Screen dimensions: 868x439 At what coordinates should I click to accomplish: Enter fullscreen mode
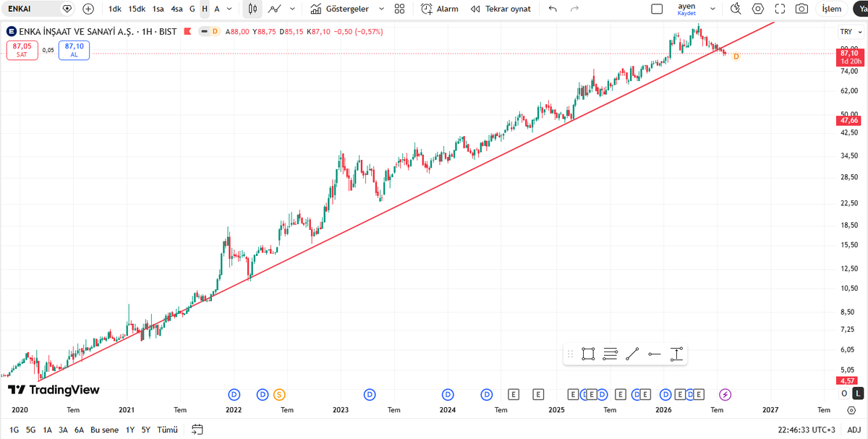780,9
